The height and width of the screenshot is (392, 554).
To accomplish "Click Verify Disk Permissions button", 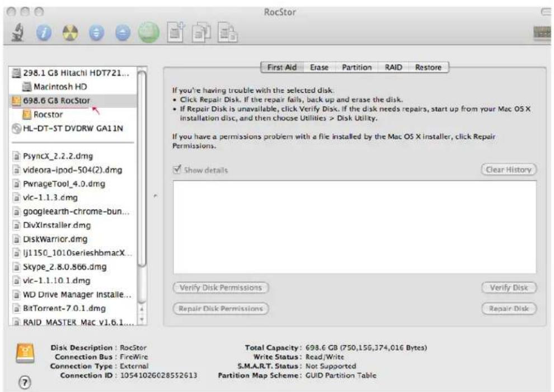I will click(x=221, y=288).
